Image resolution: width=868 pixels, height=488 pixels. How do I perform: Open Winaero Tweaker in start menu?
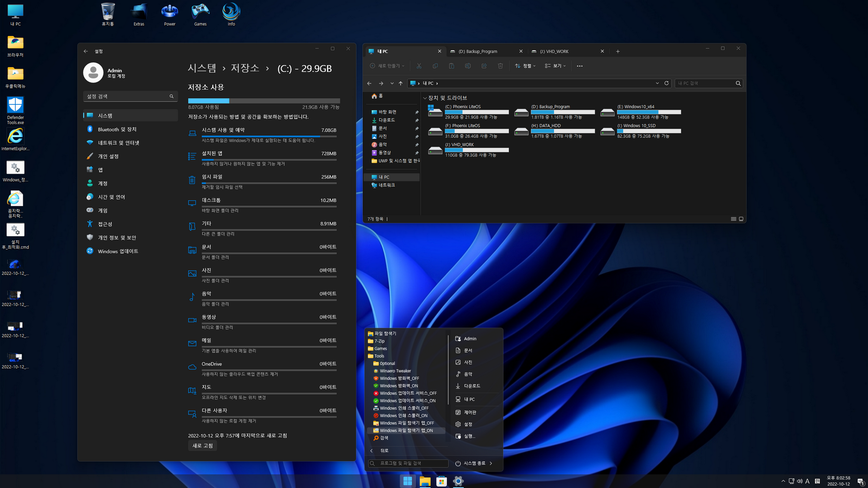pos(395,371)
